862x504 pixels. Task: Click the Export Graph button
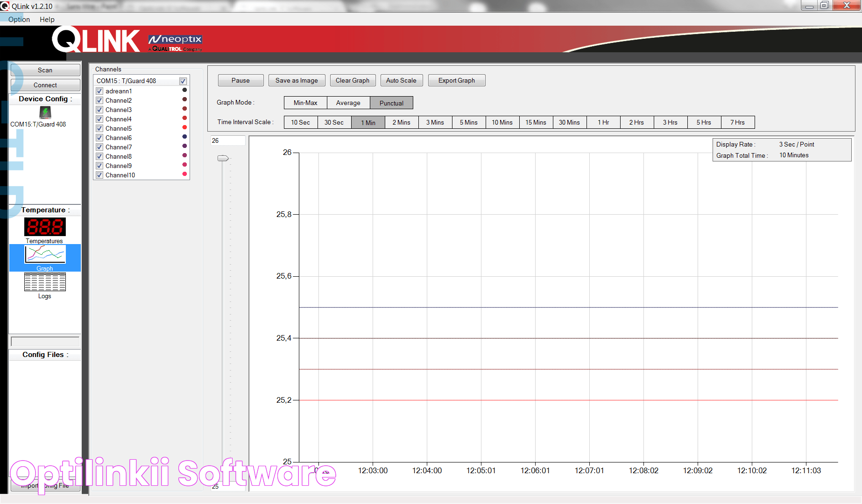tap(457, 80)
